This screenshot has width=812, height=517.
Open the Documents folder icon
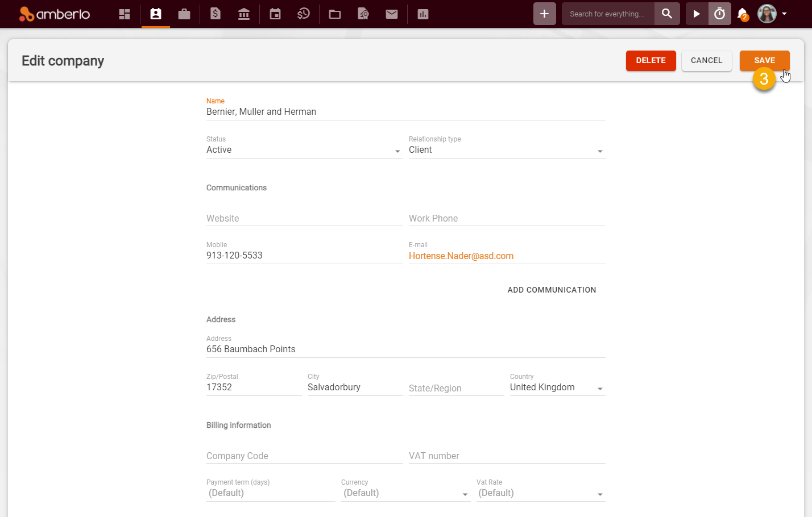(335, 14)
